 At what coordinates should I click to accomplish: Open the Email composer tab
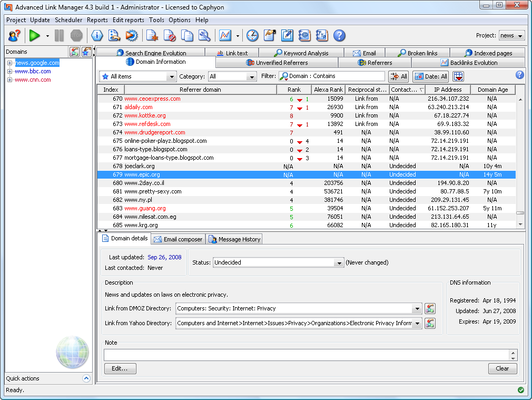coord(179,239)
